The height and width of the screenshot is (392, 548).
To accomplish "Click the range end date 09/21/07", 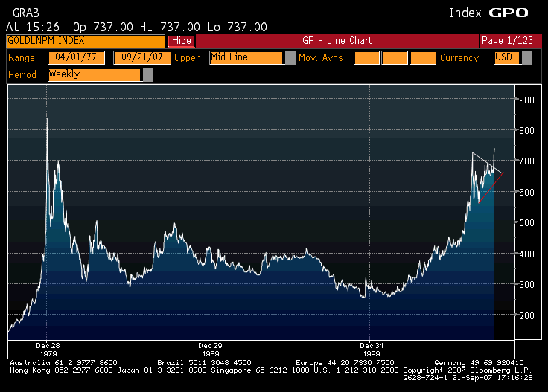I will click(141, 57).
